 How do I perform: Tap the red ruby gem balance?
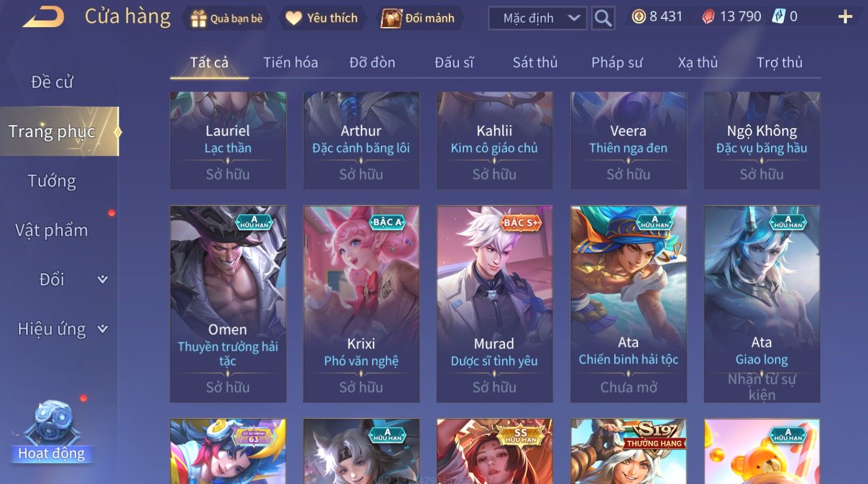click(731, 17)
